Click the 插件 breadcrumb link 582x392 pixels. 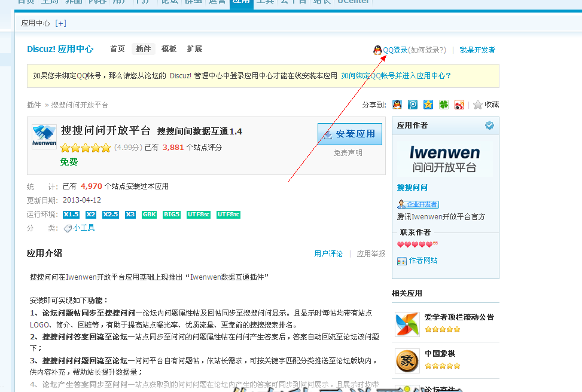coord(33,105)
